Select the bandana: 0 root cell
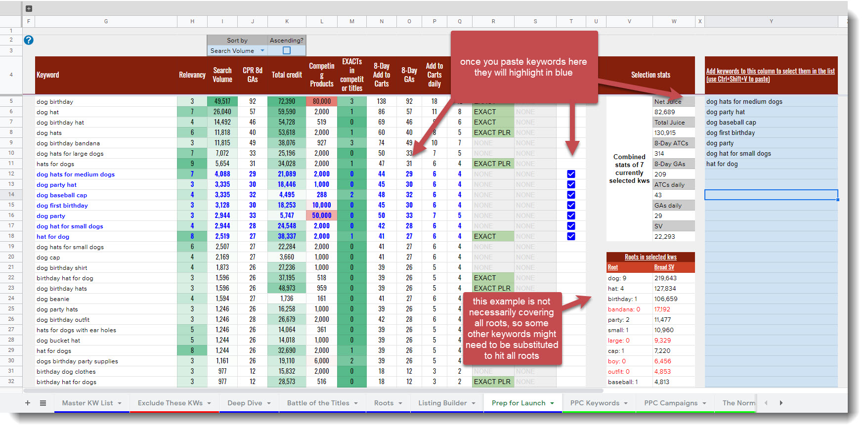Image resolution: width=868 pixels, height=433 pixels. tap(629, 309)
